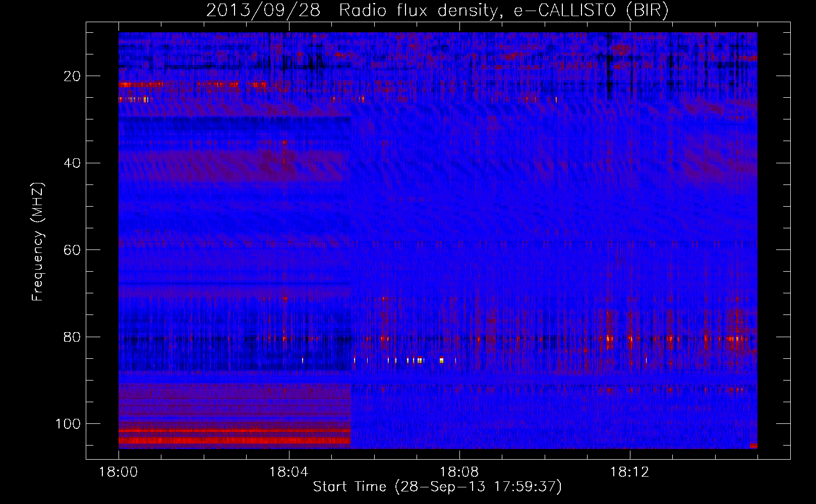Click the '60' frequency tick label
This screenshot has height=504, width=816.
pyautogui.click(x=73, y=250)
